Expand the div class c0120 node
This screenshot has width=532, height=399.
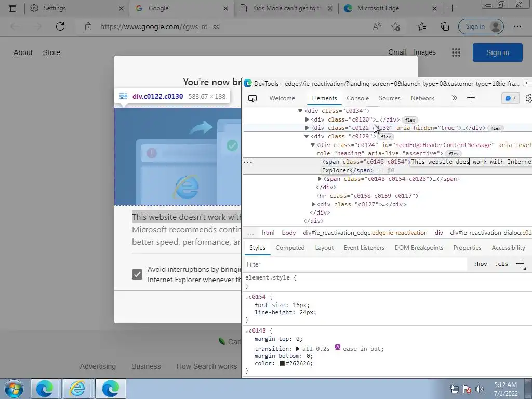pyautogui.click(x=307, y=119)
